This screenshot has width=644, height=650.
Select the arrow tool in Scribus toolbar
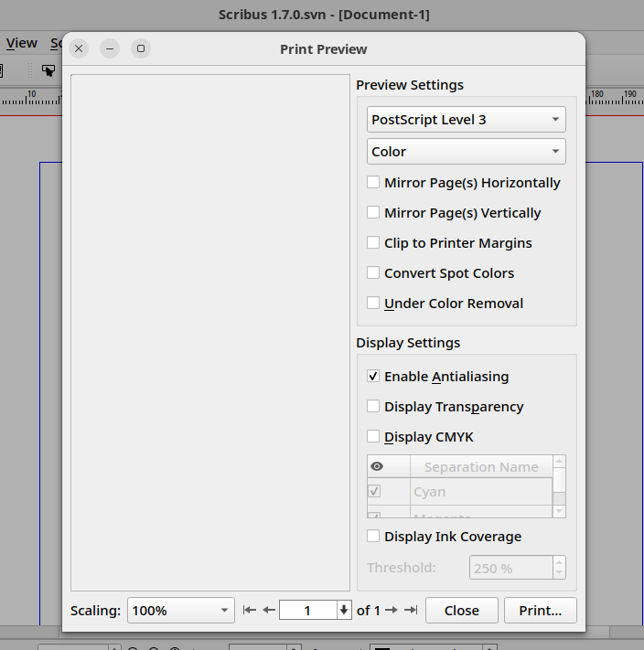click(x=48, y=70)
